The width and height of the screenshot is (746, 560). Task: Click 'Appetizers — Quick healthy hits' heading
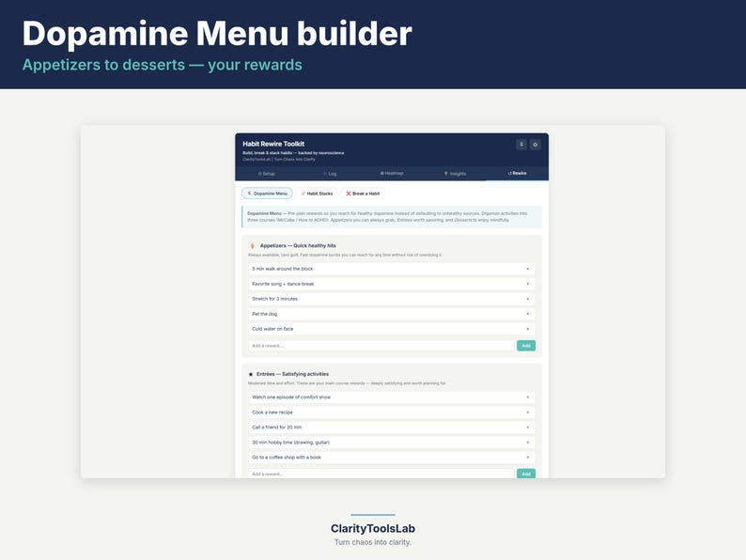pos(298,246)
